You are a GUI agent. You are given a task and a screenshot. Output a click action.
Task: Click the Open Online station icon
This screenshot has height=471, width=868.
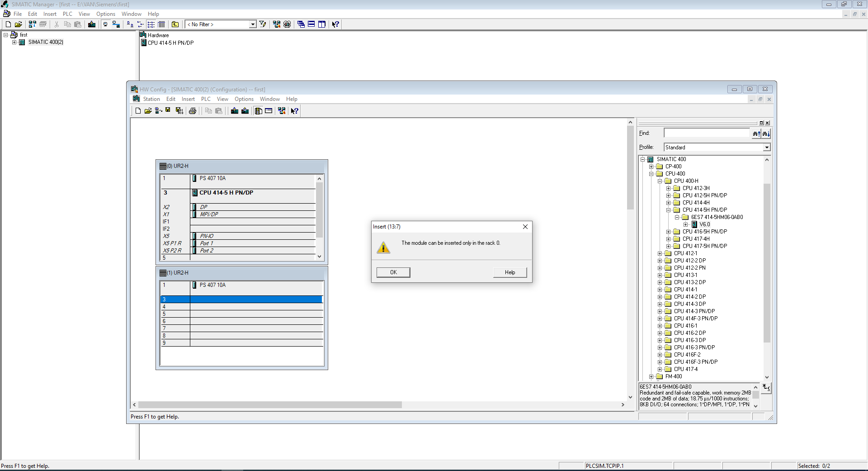158,111
